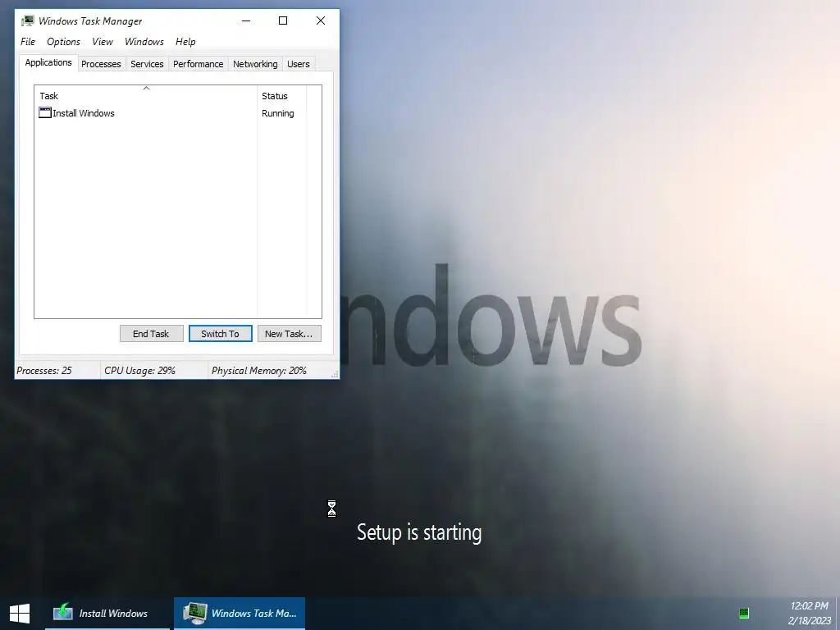The image size is (840, 630).
Task: Switch to the Applications tab
Action: coord(48,62)
